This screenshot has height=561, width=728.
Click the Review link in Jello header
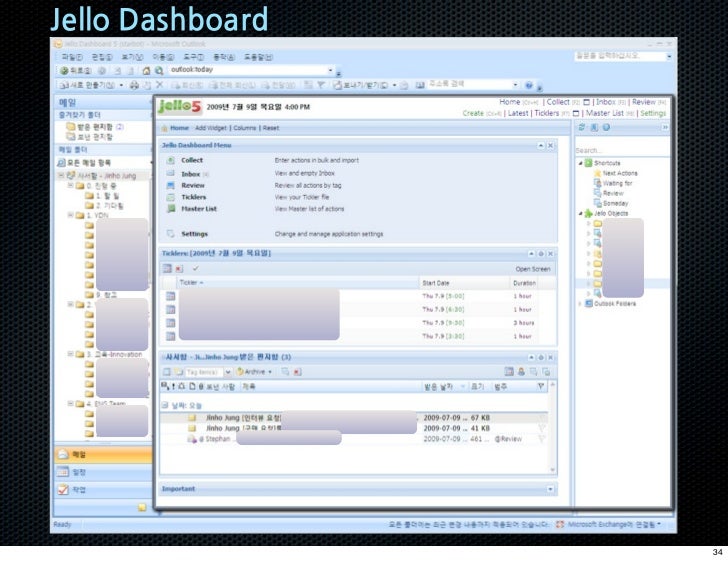[x=644, y=102]
